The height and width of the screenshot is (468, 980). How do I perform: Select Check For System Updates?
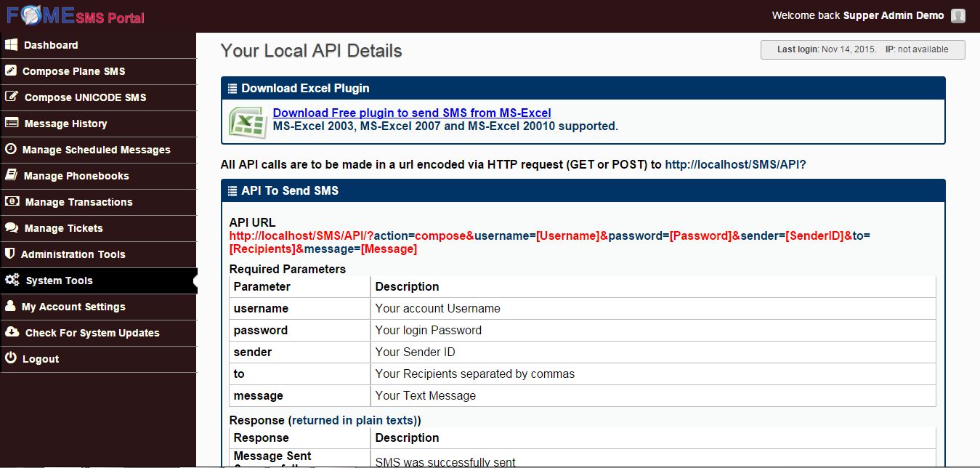point(92,333)
